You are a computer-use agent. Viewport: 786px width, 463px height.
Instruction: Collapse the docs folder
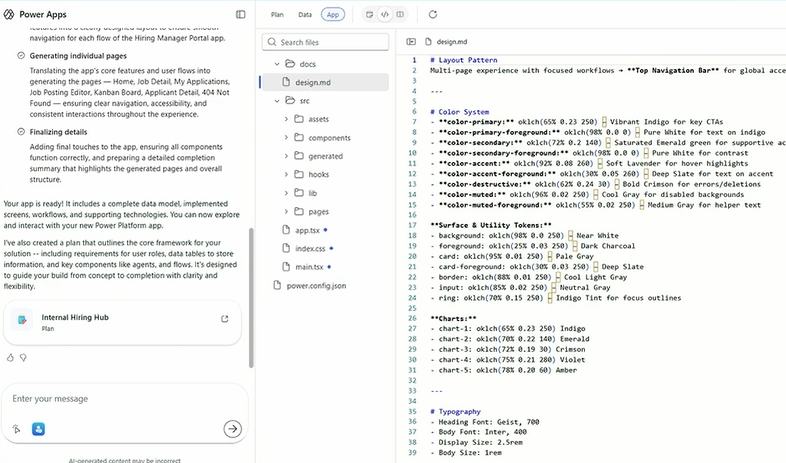point(276,64)
